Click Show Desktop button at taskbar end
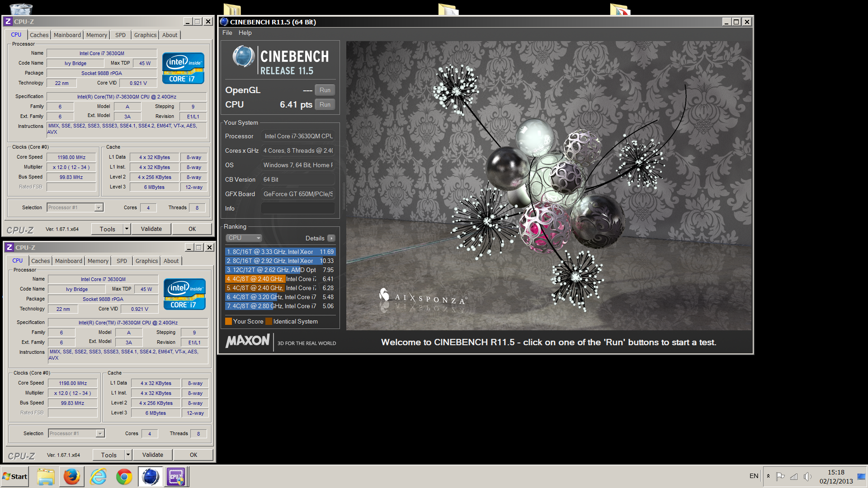Image resolution: width=868 pixels, height=488 pixels. 861,477
